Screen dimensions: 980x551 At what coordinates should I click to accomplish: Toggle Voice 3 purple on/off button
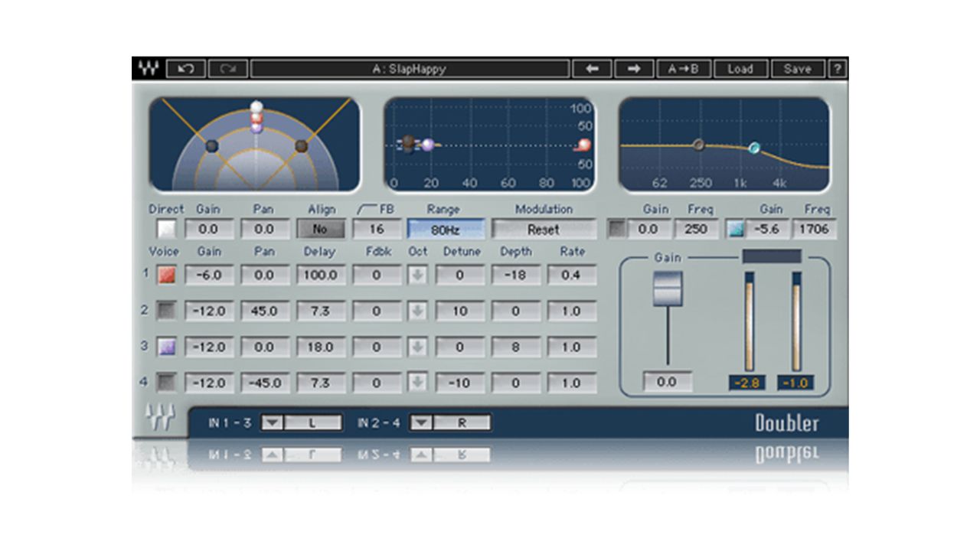(166, 347)
